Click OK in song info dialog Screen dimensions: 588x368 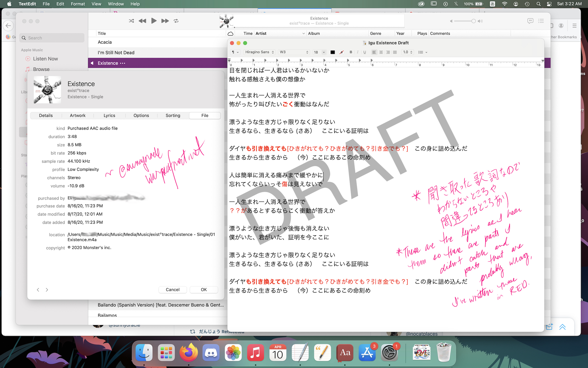(204, 290)
